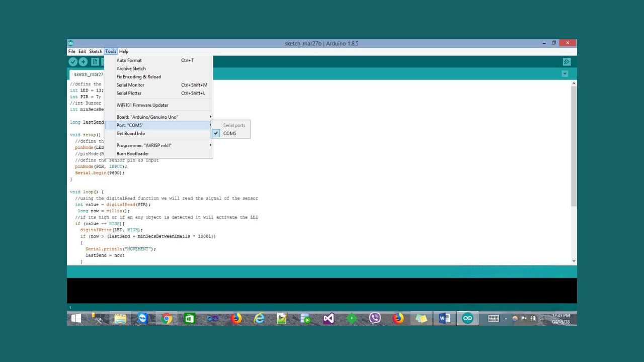Select Fix Encoding & Reload

tap(158, 77)
